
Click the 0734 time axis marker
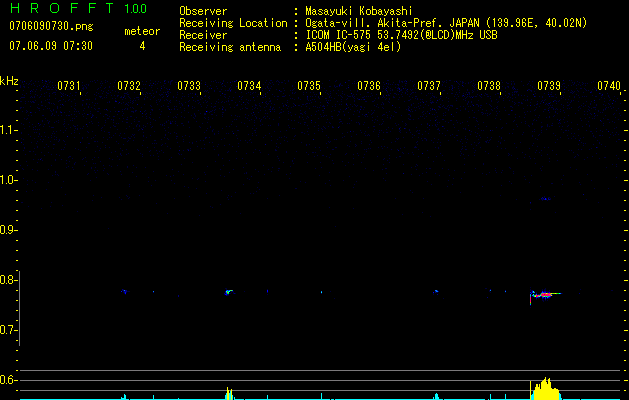click(249, 86)
